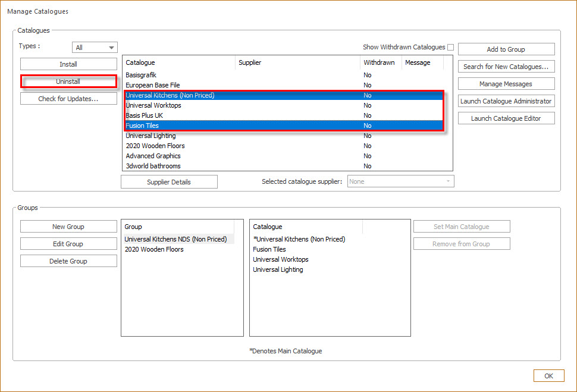This screenshot has width=577, height=392.
Task: Click the Withdrawn column header
Action: point(381,62)
